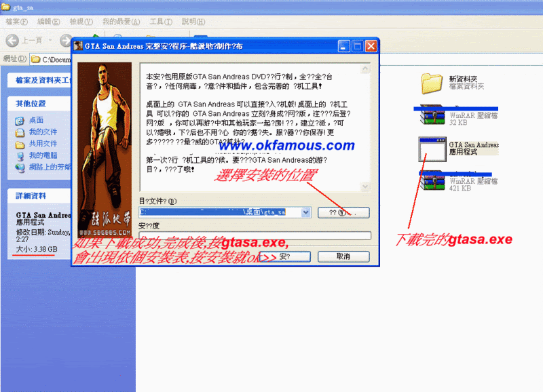This screenshot has width=543, height=392.
Task: Open the 檢視(V) menu in Explorer
Action: (x=81, y=22)
